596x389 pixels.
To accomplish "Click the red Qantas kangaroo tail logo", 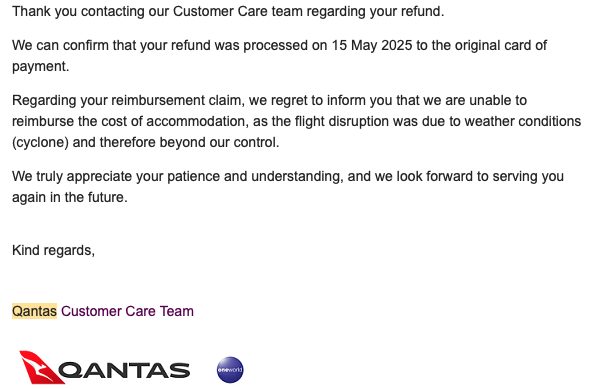I will pyautogui.click(x=41, y=367).
